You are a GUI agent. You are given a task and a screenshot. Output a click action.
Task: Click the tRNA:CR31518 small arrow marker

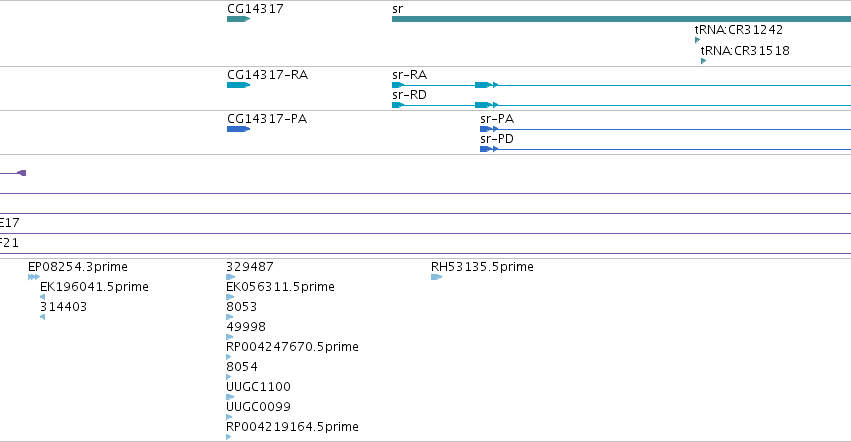click(703, 61)
